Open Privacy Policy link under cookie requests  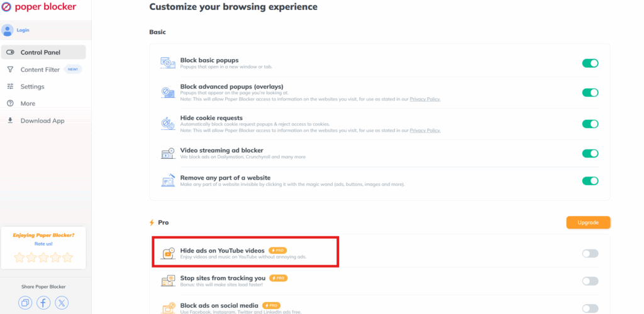coord(425,131)
